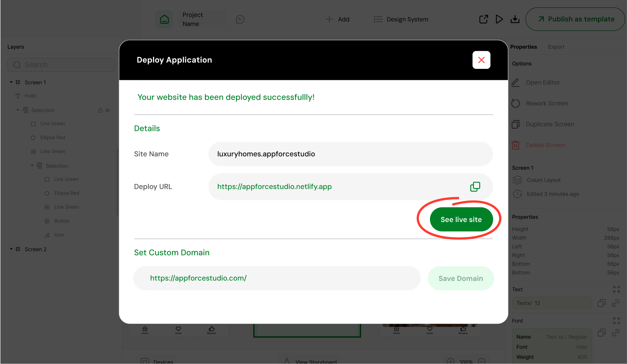Image resolution: width=627 pixels, height=364 pixels.
Task: Click the home icon in top bar
Action: [164, 19]
